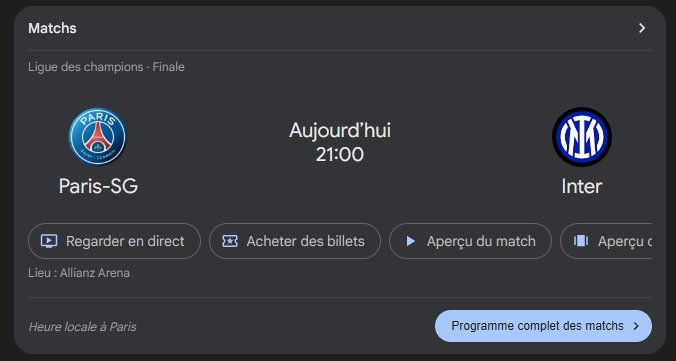Click the Paris-SG team name
This screenshot has width=676, height=361.
[98, 186]
